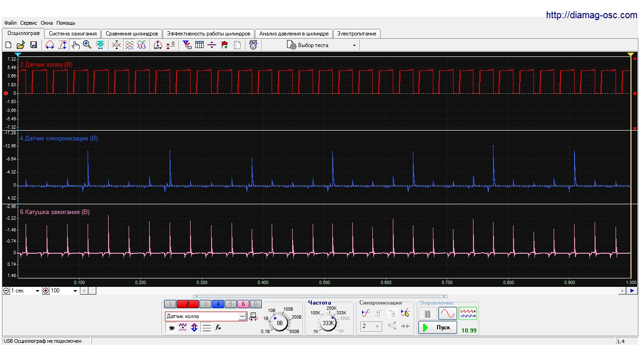Save the current oscillogram

(x=34, y=45)
